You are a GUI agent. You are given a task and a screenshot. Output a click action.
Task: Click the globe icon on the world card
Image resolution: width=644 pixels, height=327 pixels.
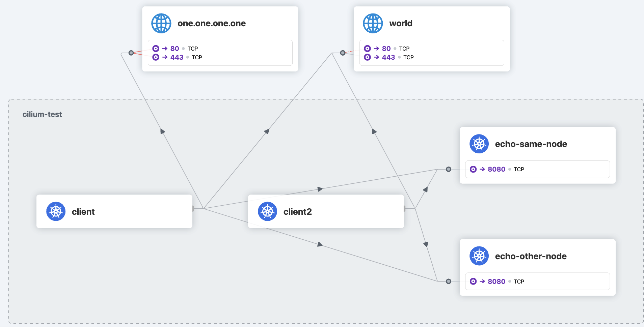point(373,23)
